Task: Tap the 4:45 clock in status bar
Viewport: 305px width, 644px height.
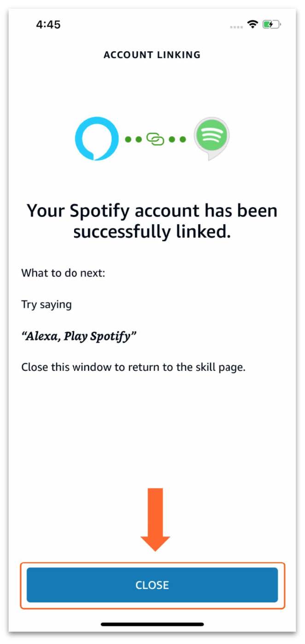Action: [48, 24]
